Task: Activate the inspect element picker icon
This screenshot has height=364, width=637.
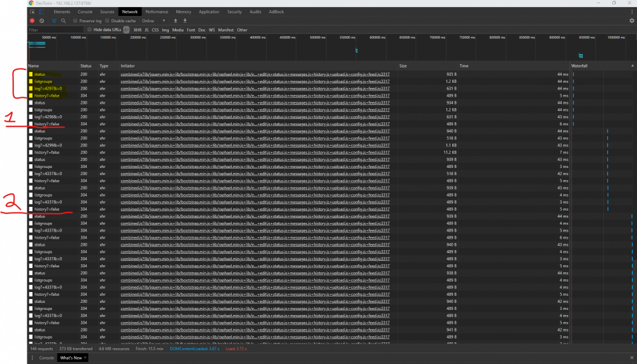Action: pyautogui.click(x=32, y=11)
